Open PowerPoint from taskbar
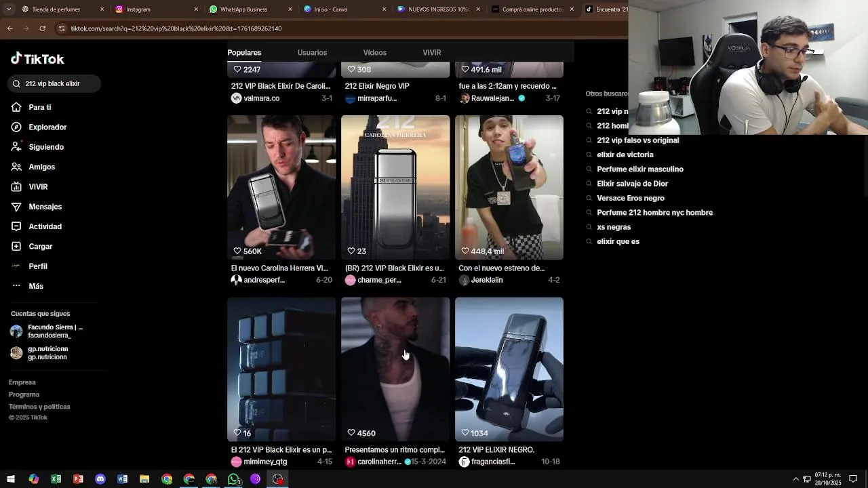The width and height of the screenshot is (868, 488). click(x=78, y=479)
